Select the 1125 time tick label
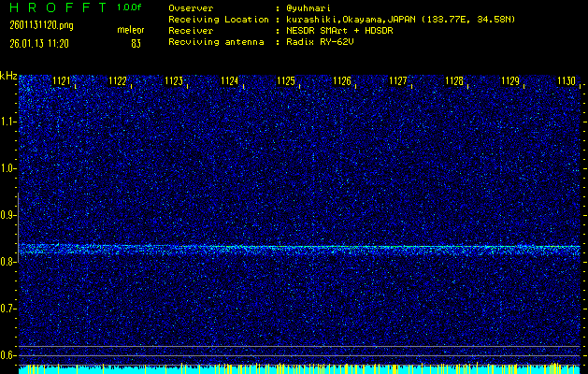The height and width of the screenshot is (374, 588). point(286,81)
